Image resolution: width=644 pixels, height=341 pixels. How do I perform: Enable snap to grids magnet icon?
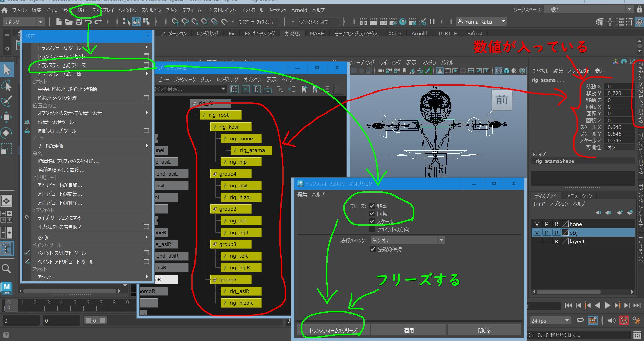tap(175, 22)
